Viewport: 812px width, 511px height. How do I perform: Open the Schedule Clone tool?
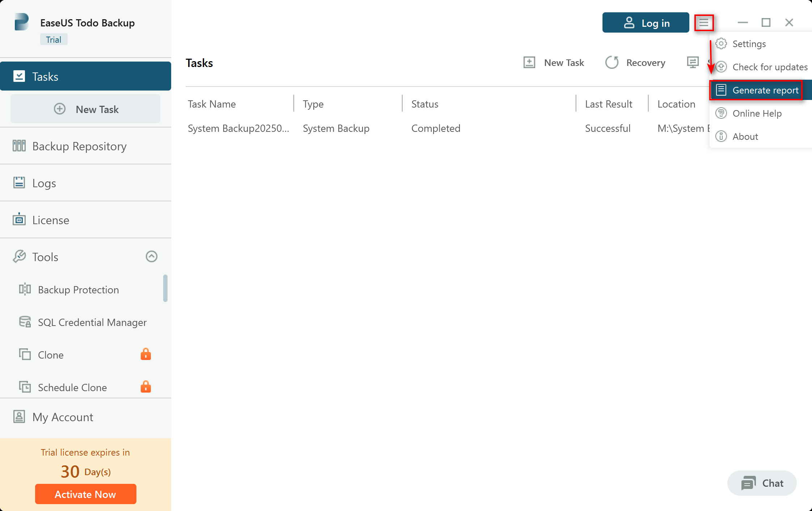[x=81, y=388]
